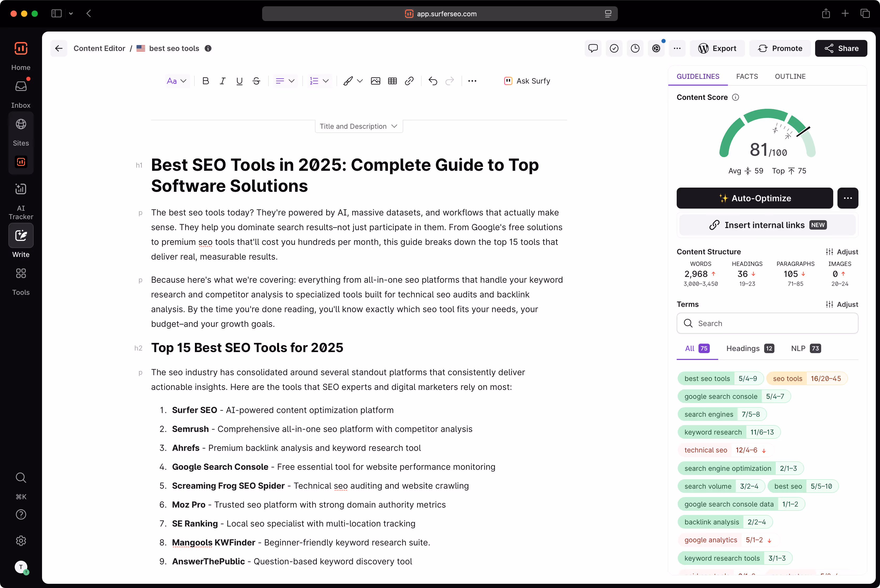Screen dimensions: 880x588
Task: Open the text style Aa dropdown
Action: point(177,81)
